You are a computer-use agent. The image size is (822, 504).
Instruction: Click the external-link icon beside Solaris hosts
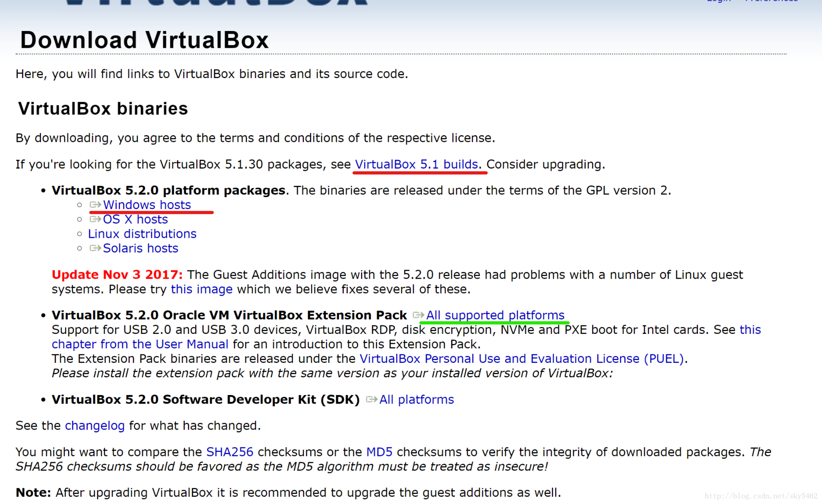tap(95, 248)
